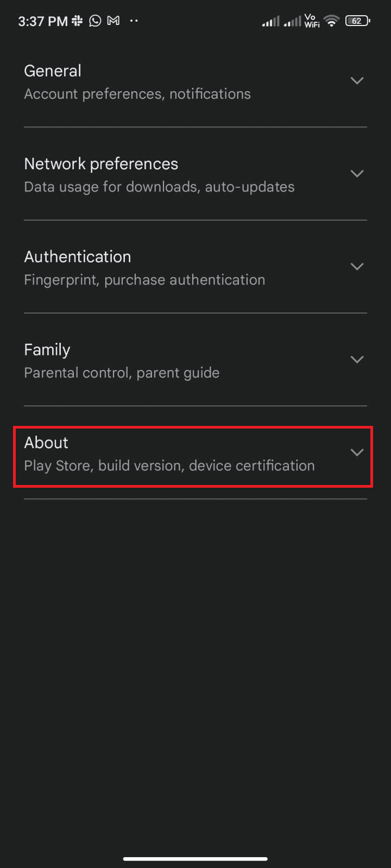Tap the overflow dots in the status bar

tap(134, 21)
